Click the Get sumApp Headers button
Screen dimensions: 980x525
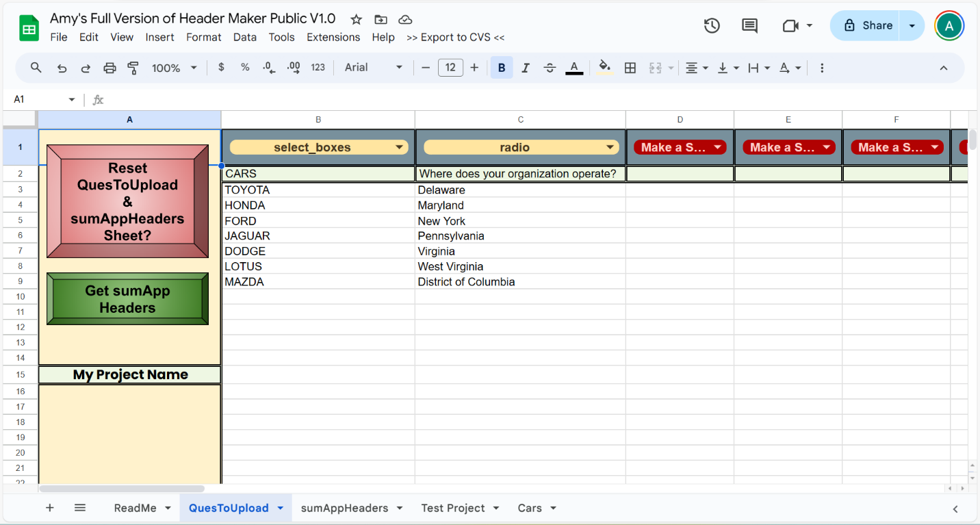pos(127,299)
